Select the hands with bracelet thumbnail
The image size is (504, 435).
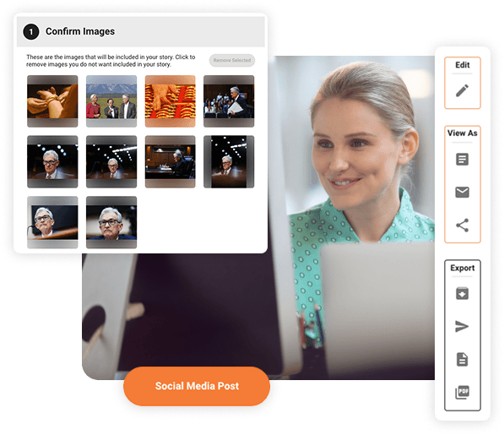click(52, 101)
